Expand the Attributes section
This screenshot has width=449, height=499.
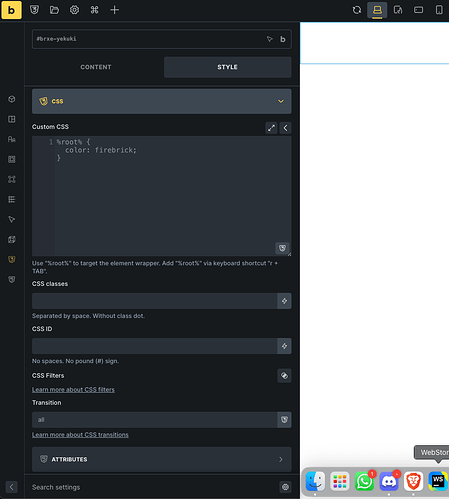click(x=162, y=459)
